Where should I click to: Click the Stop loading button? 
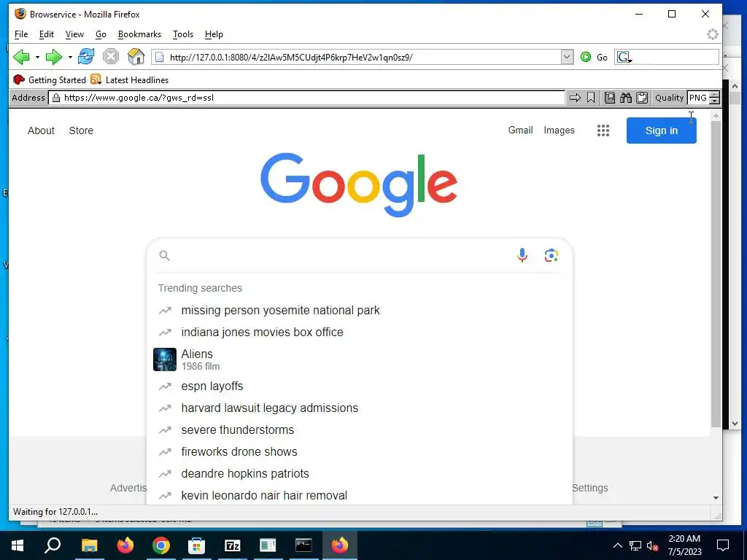point(111,57)
